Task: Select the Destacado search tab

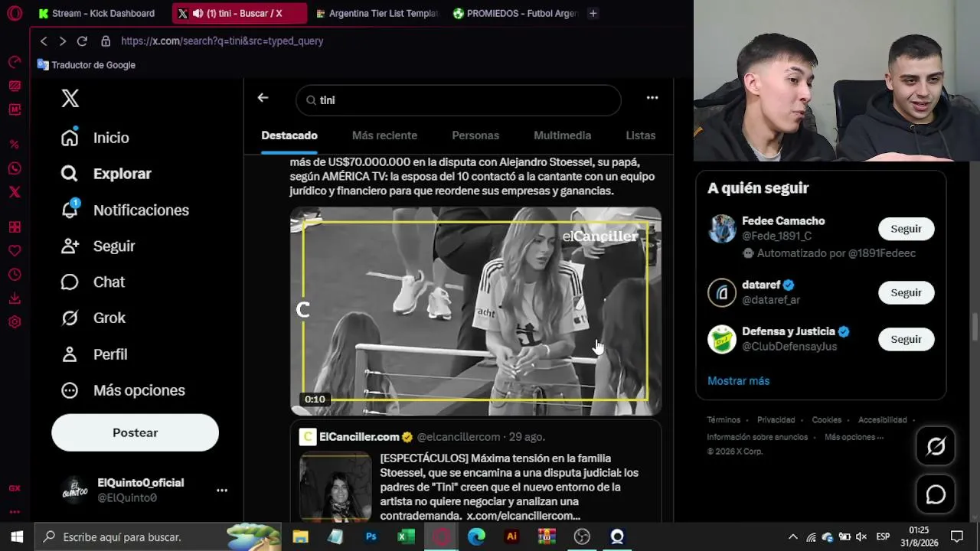Action: [x=289, y=135]
